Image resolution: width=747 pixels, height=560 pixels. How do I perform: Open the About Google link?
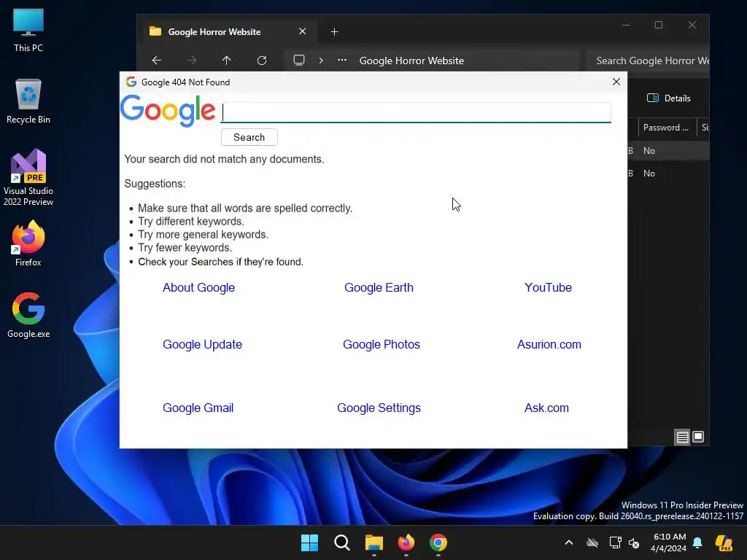coord(198,287)
